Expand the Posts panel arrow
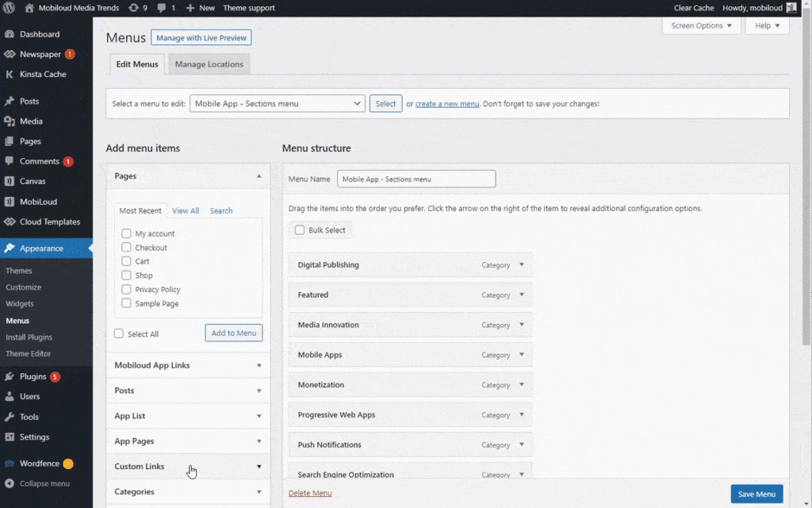This screenshot has height=508, width=812. pyautogui.click(x=259, y=391)
